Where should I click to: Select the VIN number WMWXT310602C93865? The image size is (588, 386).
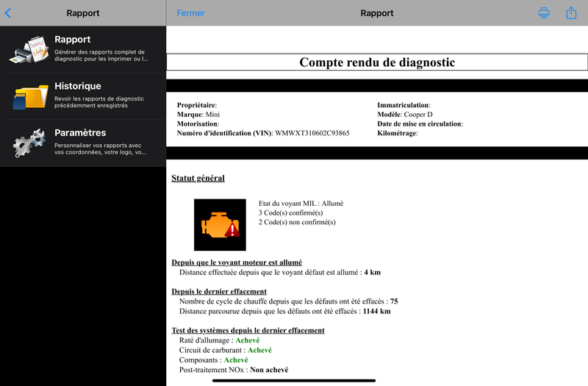pos(312,133)
